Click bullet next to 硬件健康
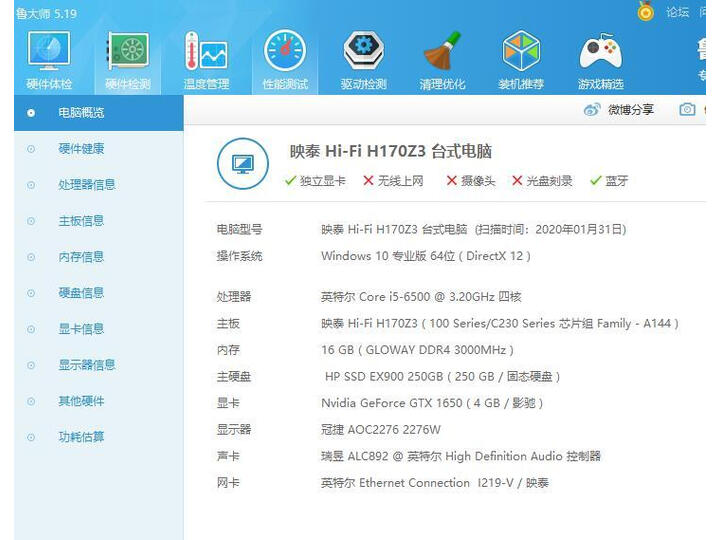720x540 pixels. click(31, 149)
